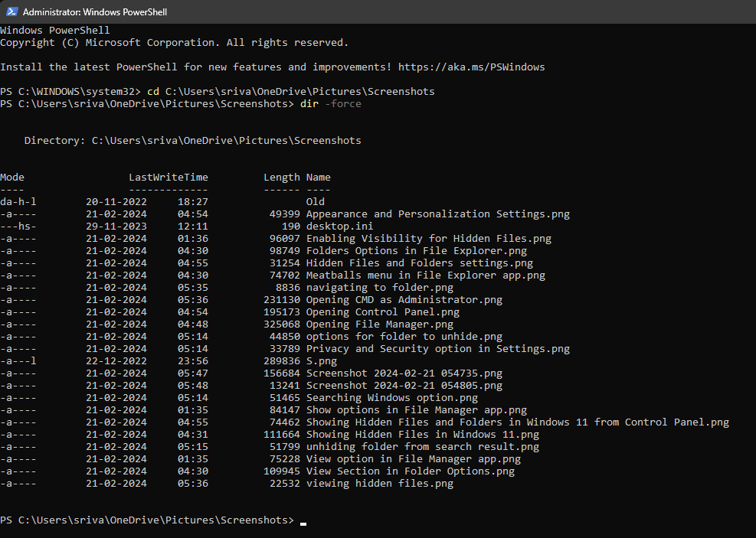Click 'Opening File Manager.png' file name

(379, 324)
